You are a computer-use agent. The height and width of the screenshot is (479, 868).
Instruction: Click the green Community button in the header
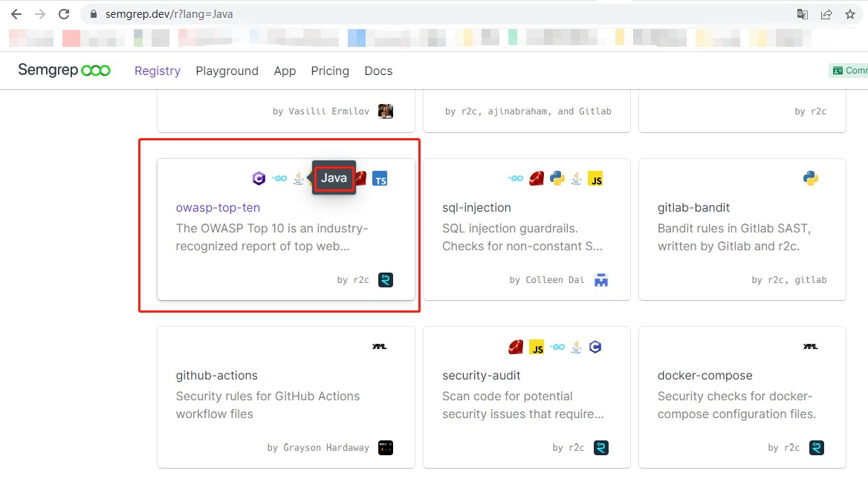pyautogui.click(x=849, y=71)
